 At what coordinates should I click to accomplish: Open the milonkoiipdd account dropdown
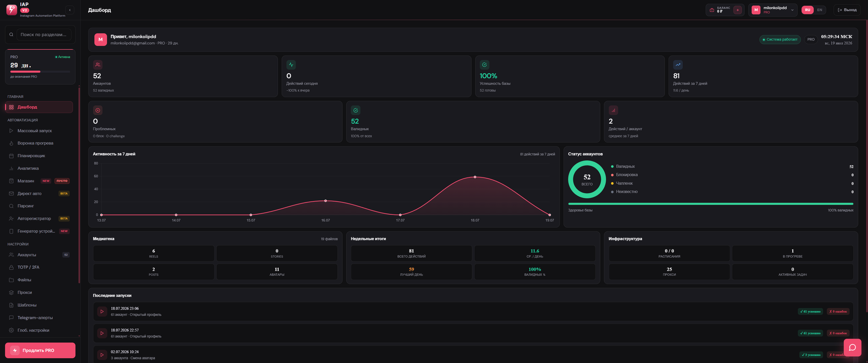click(773, 10)
